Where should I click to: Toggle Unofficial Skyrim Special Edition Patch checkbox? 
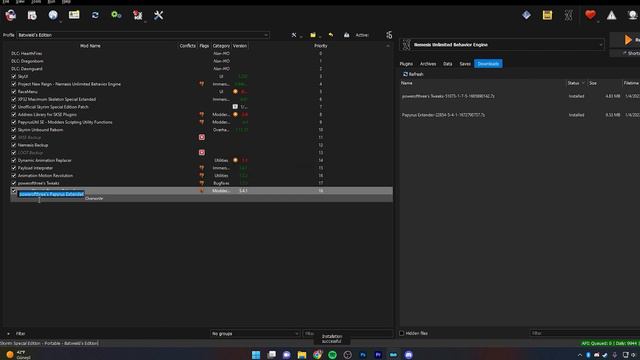(x=14, y=107)
